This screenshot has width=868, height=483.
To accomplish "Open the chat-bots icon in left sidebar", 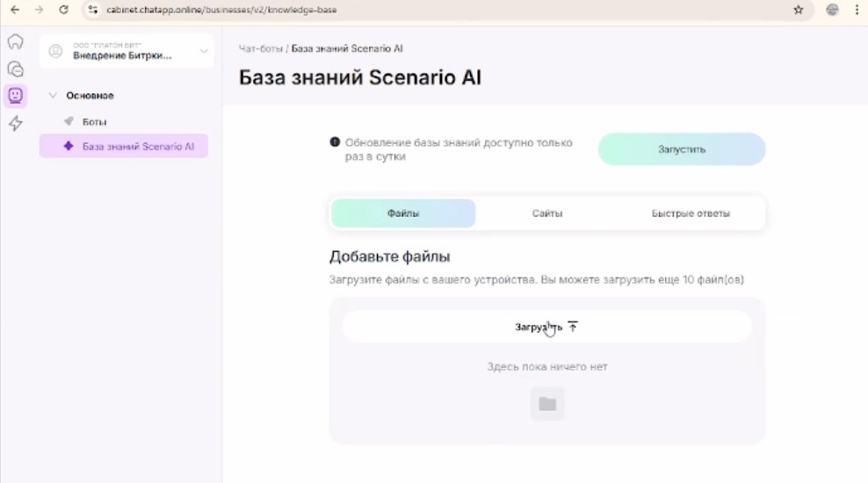I will (16, 96).
